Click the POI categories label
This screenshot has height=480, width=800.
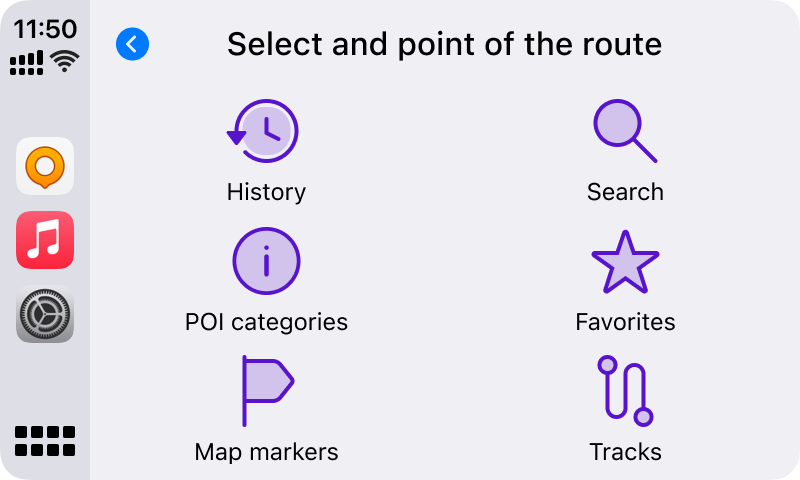click(x=266, y=322)
